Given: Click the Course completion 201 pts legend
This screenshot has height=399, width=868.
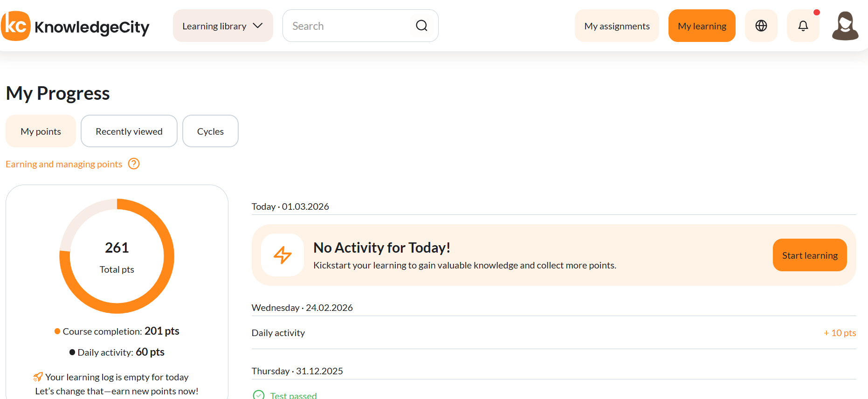Looking at the screenshot, I should coord(117,331).
